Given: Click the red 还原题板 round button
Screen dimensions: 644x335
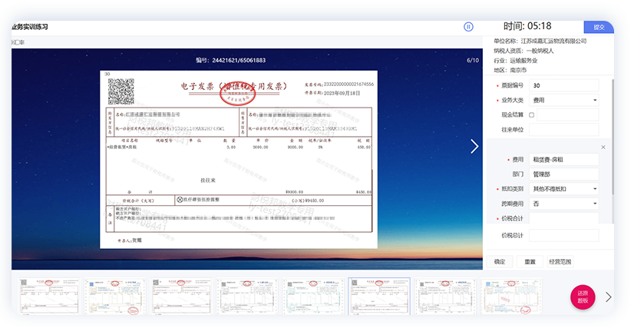Looking at the screenshot, I should [581, 298].
